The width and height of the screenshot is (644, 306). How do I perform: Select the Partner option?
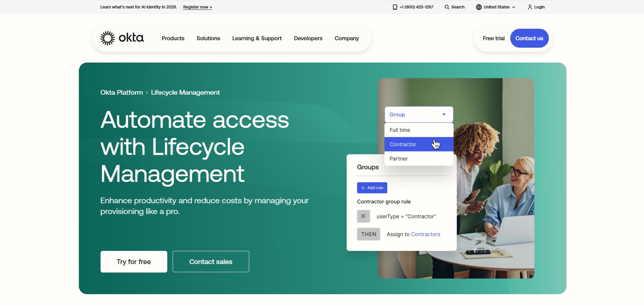399,159
